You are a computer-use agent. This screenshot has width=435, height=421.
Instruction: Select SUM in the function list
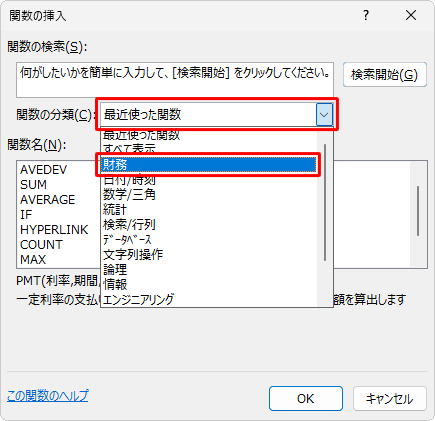[x=33, y=185]
